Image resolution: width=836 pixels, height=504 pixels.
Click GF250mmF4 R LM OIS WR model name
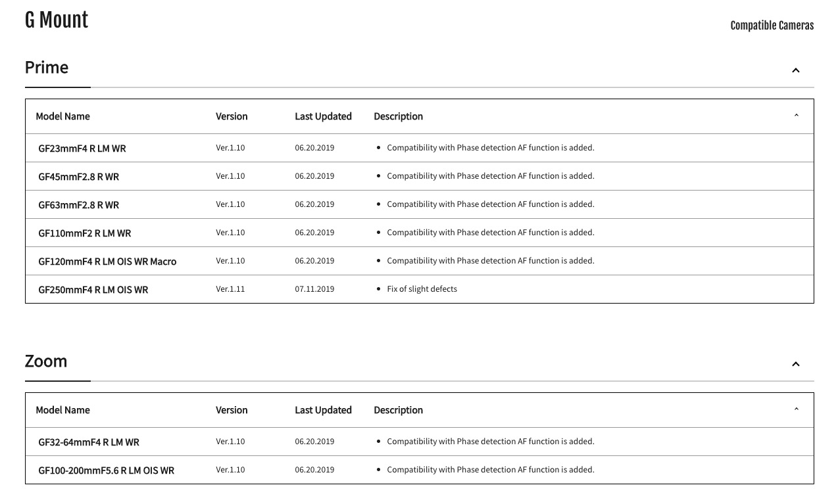pos(93,290)
